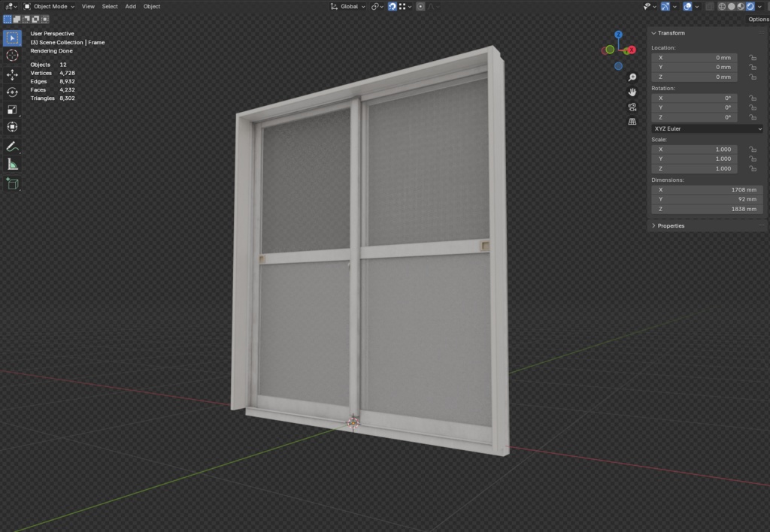This screenshot has height=532, width=770.
Task: Toggle lock on Location X
Action: 752,57
